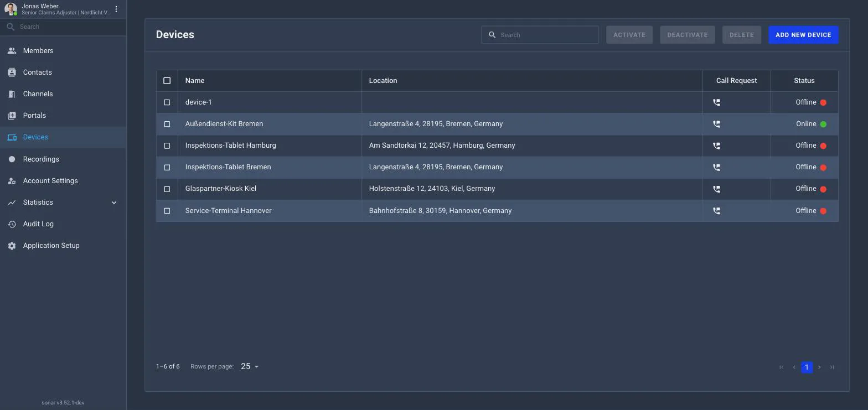The width and height of the screenshot is (868, 410).
Task: Click location Bahnhofstraße 8, 30159, Hannover, Germany
Action: pyautogui.click(x=440, y=211)
